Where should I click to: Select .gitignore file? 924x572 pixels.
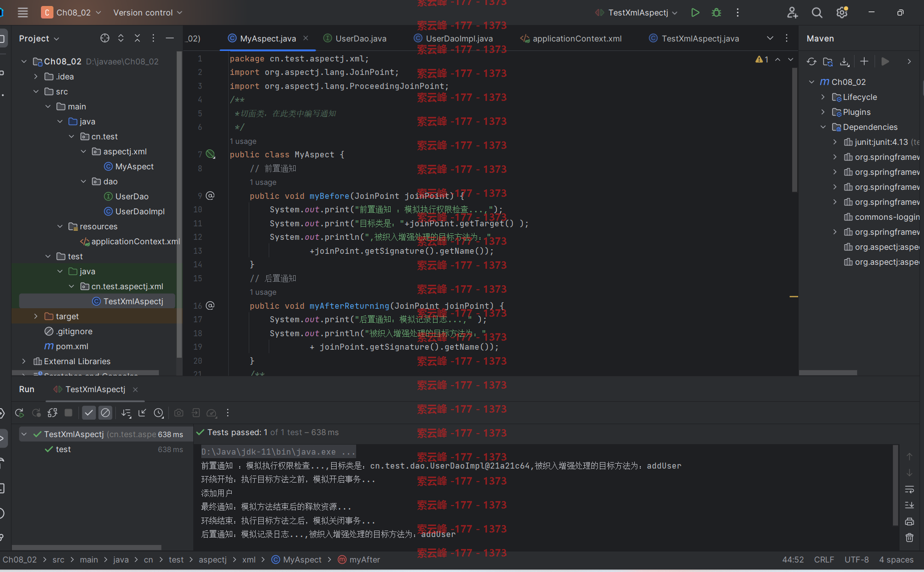click(x=69, y=331)
